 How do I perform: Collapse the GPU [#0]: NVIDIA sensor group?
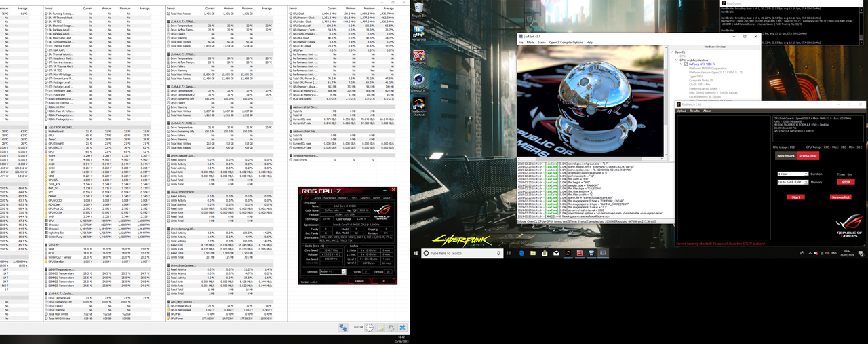pos(220,302)
